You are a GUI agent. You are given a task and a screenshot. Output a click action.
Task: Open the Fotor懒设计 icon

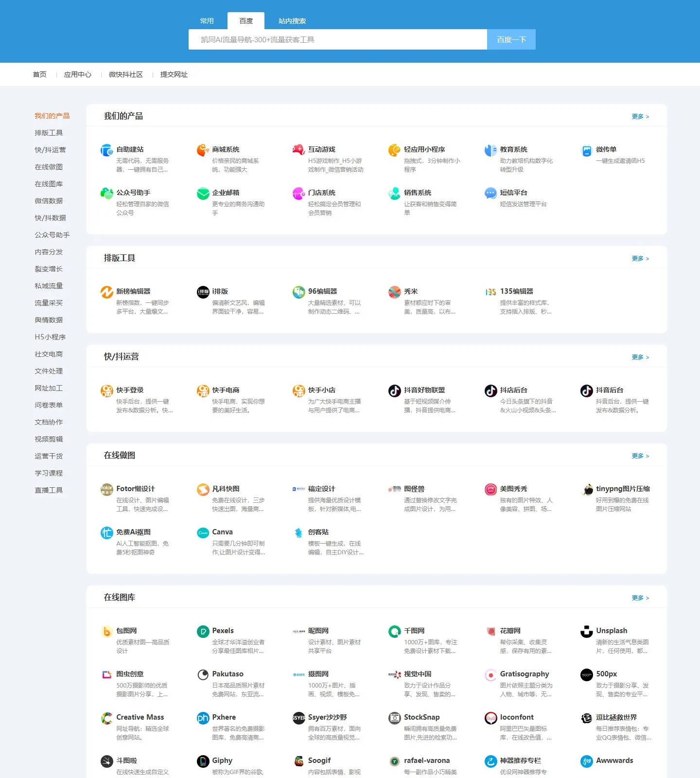click(x=106, y=490)
